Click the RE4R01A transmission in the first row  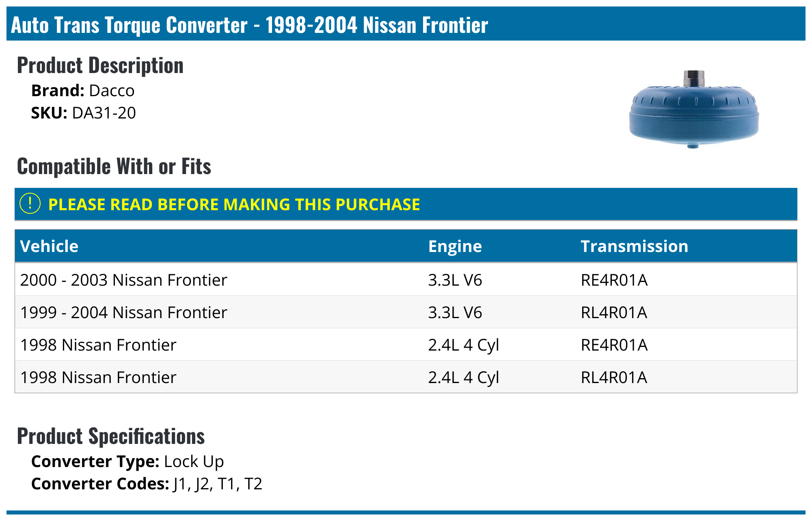point(614,280)
